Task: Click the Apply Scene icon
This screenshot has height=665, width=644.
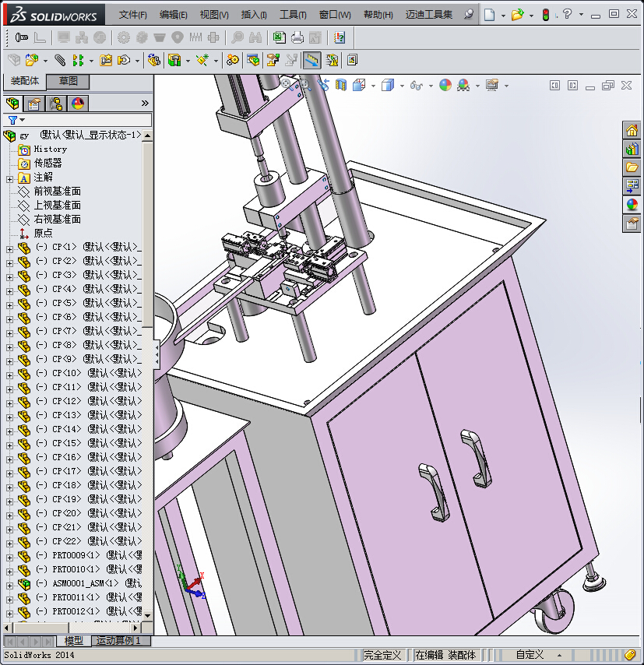Action: point(463,85)
